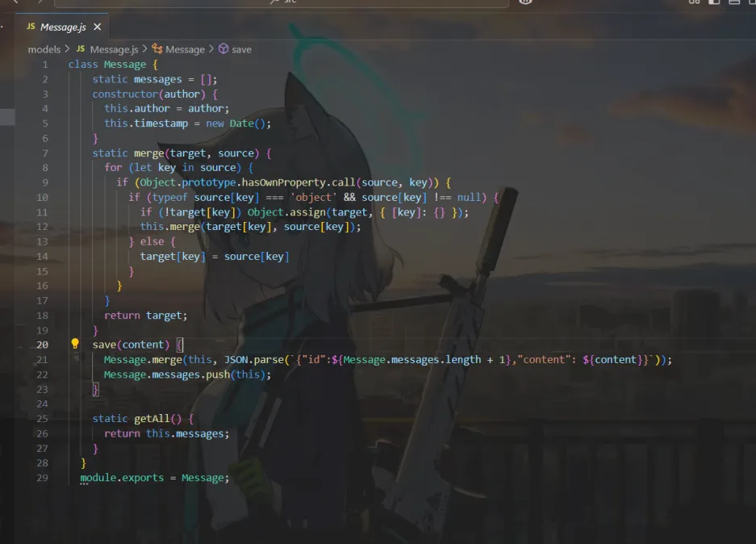The width and height of the screenshot is (756, 544).
Task: Click 'target[key] = source[key]' assignment
Action: [215, 257]
